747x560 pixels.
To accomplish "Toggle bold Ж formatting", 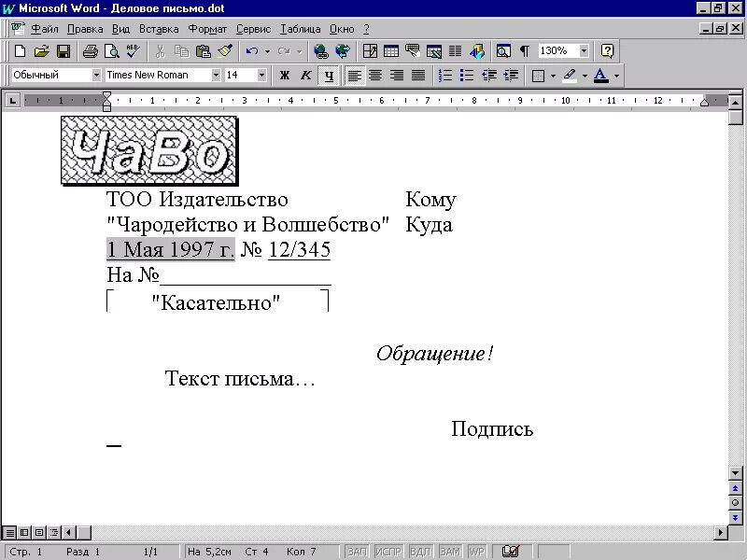I will coord(285,76).
